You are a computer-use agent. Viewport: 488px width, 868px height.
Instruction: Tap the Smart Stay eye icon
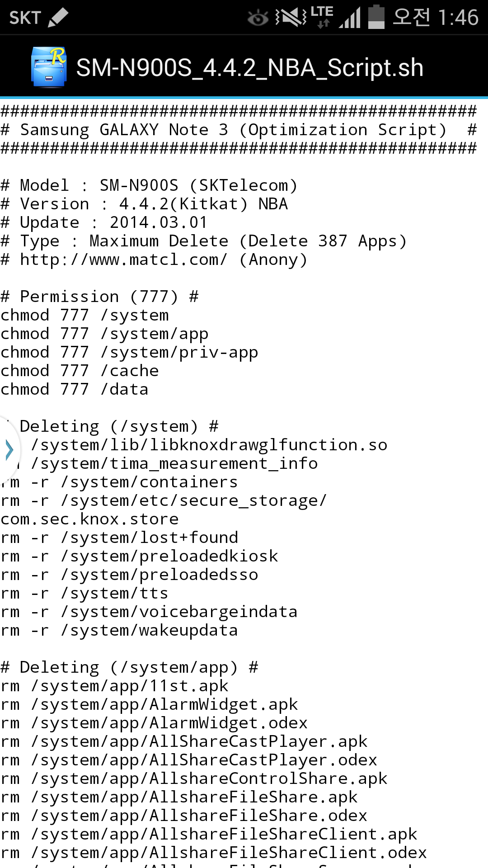pyautogui.click(x=258, y=18)
